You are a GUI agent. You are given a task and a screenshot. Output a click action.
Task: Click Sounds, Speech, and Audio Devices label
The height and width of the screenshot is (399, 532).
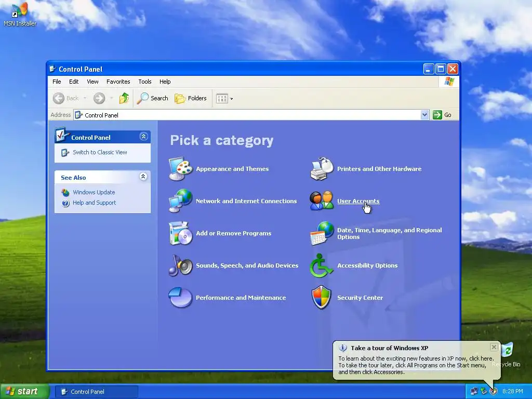247,265
